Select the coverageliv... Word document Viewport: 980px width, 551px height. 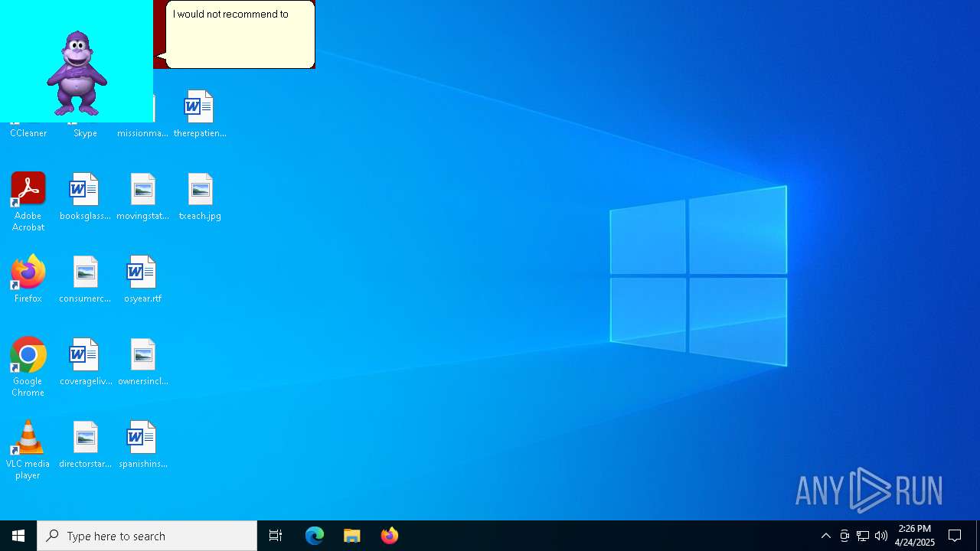click(85, 362)
